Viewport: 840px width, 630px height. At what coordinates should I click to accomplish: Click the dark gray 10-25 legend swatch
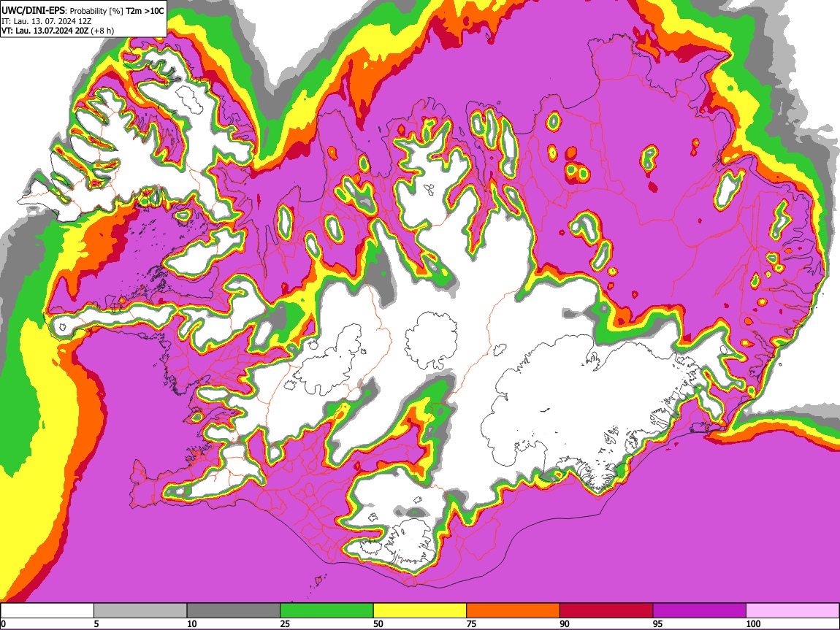pos(234,610)
